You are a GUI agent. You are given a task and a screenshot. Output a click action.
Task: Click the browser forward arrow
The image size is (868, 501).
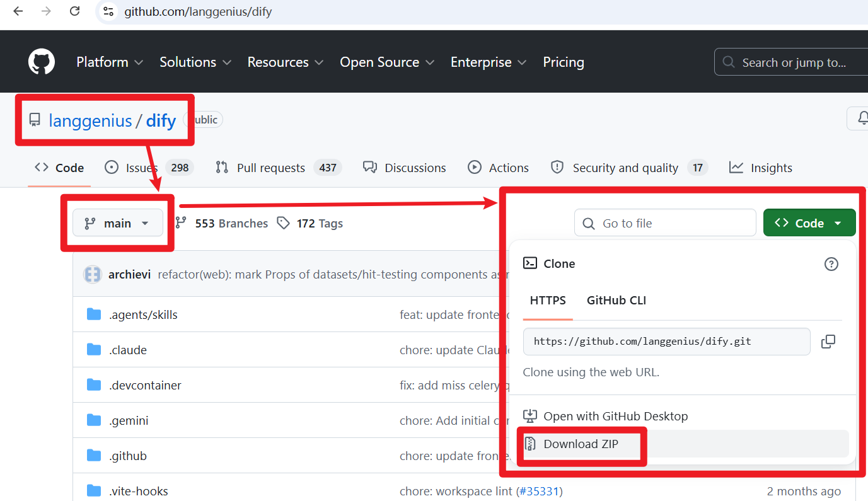coord(46,11)
